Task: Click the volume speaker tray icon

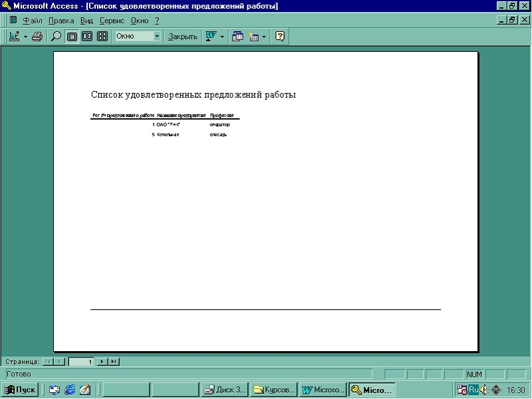Action: pos(483,390)
